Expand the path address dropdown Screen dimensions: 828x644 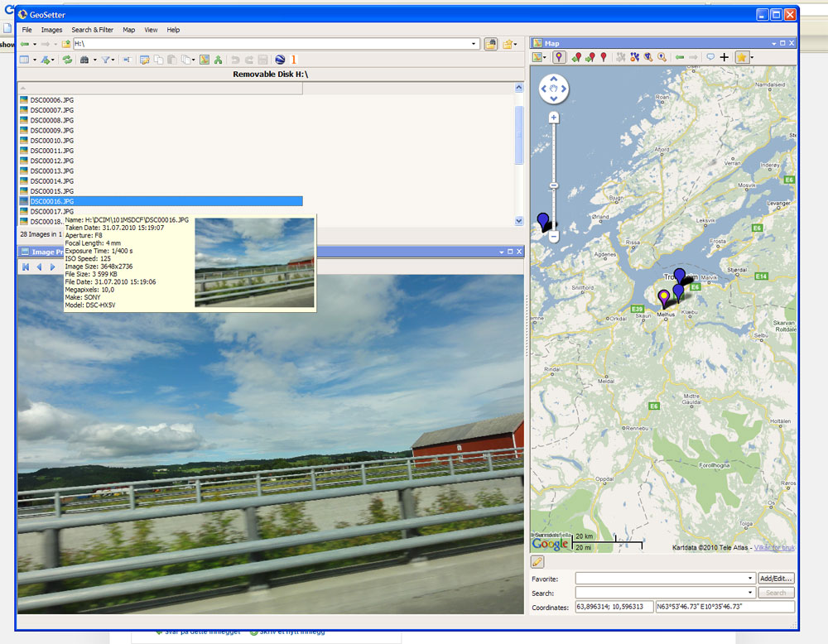(x=473, y=44)
